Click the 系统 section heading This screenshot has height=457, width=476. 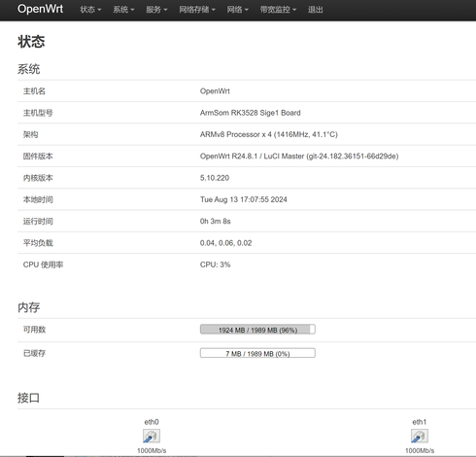click(28, 69)
